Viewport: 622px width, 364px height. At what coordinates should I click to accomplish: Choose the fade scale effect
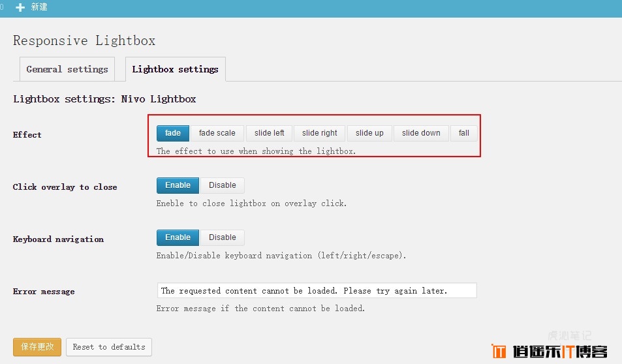coord(217,133)
